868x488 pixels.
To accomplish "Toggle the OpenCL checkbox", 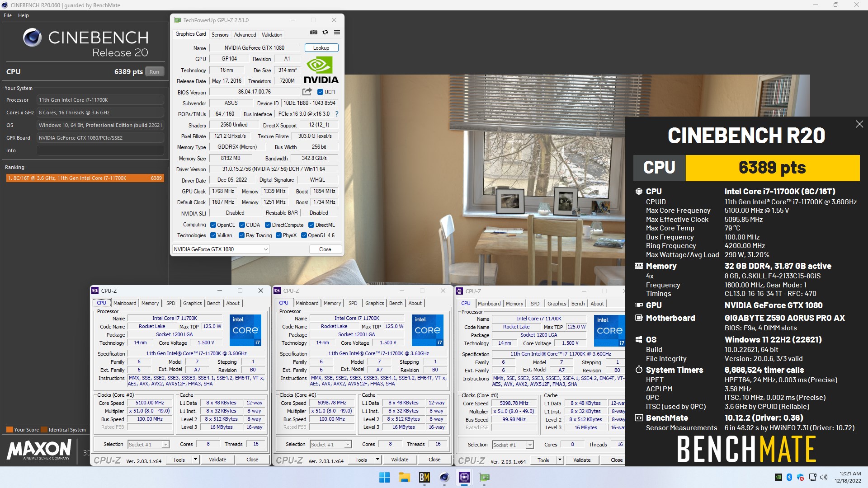I will (213, 225).
